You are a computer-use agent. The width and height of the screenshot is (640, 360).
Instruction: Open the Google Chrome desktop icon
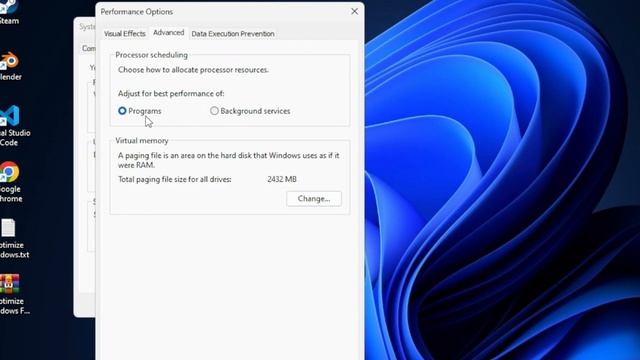click(10, 182)
